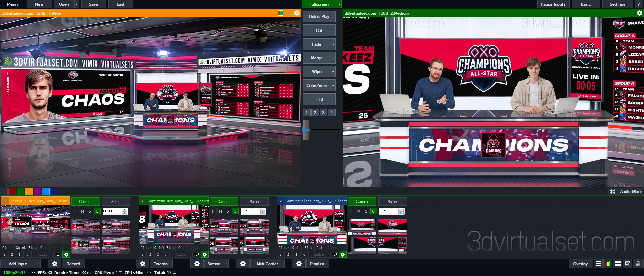Image resolution: width=644 pixels, height=276 pixels.
Task: Open streaming settings gear next to Stream
Action: point(197,264)
